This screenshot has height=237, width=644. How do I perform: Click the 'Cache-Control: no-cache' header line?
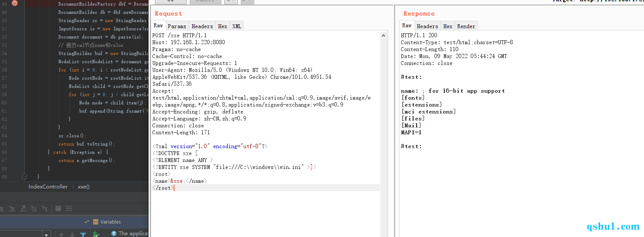[187, 56]
